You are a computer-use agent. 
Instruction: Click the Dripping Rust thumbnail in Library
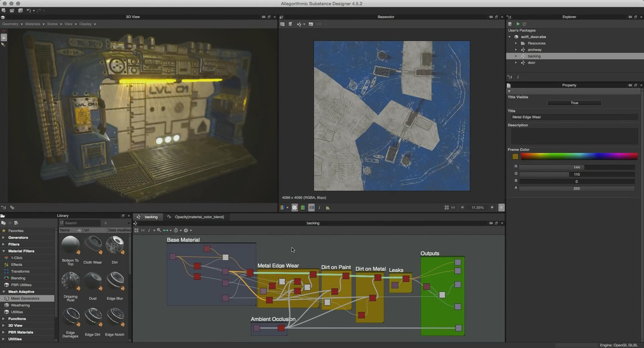(x=70, y=281)
